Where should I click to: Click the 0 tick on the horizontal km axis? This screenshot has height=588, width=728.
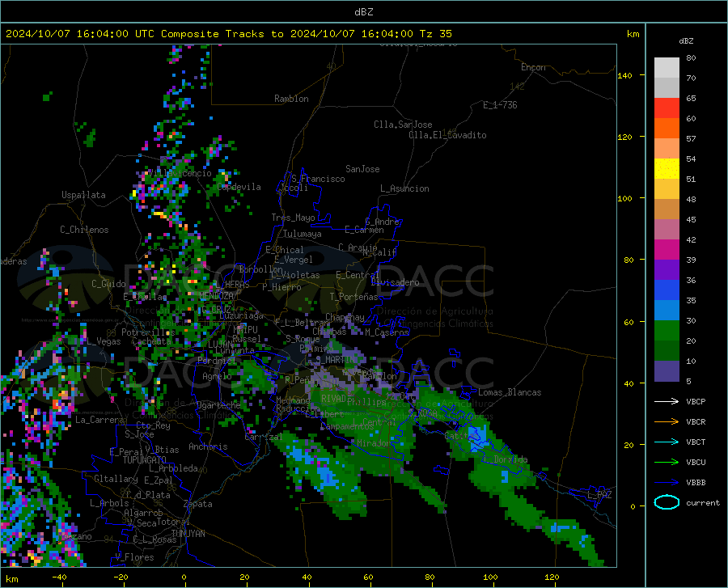184,577
